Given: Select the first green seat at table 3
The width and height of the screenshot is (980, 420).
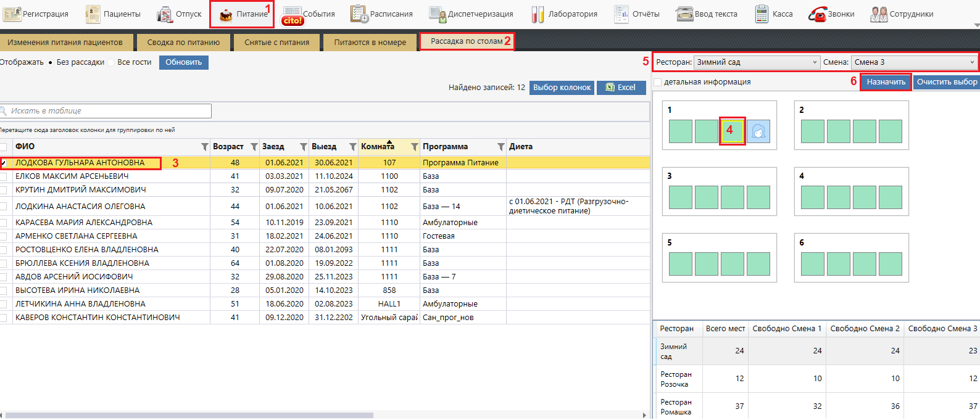Looking at the screenshot, I should pos(680,197).
